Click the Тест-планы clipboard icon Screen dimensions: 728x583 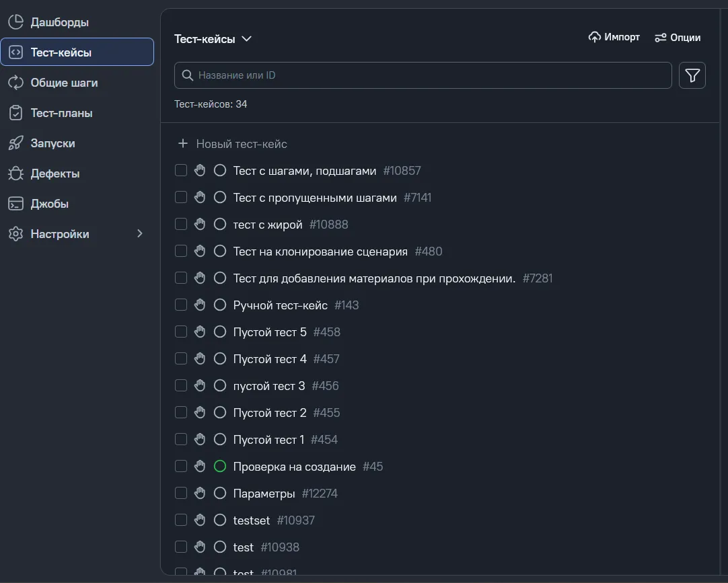[15, 113]
